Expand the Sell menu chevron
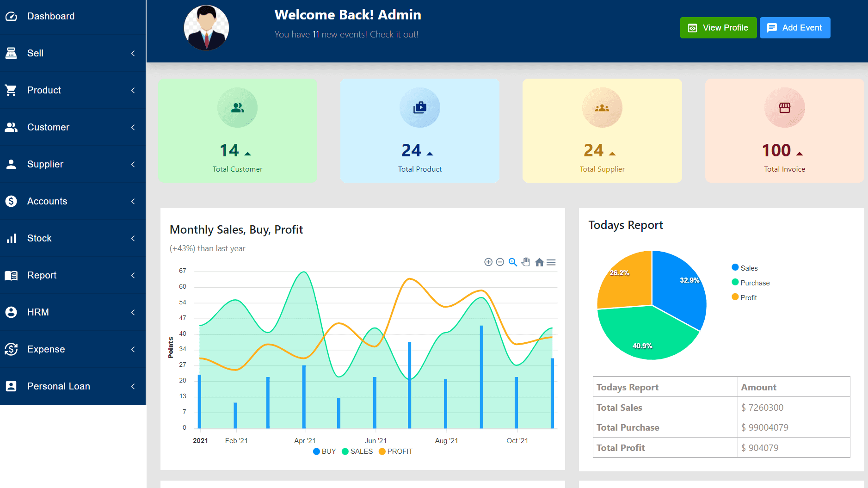This screenshot has height=488, width=868. pyautogui.click(x=133, y=53)
